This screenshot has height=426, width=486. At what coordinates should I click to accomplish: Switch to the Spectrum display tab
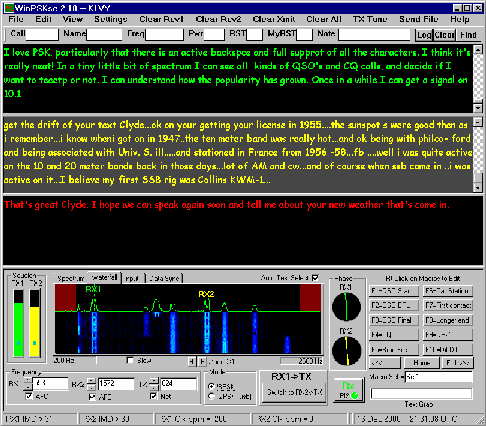pyautogui.click(x=71, y=278)
